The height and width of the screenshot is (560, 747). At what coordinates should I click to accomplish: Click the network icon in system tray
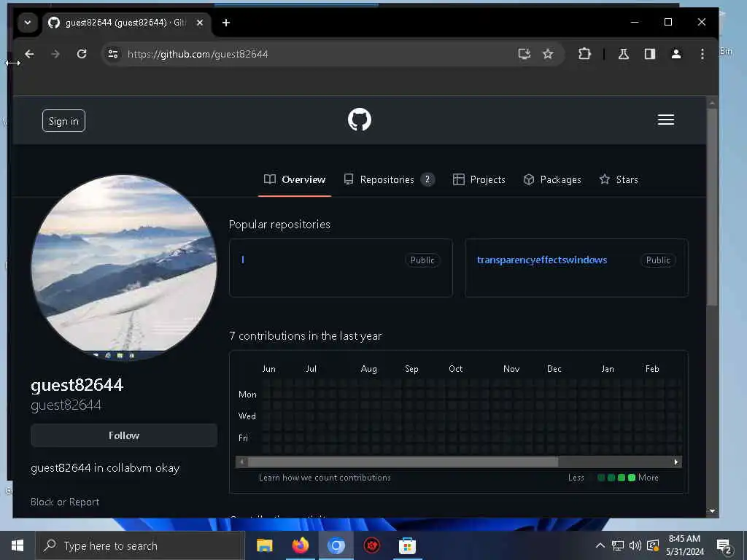tap(617, 545)
